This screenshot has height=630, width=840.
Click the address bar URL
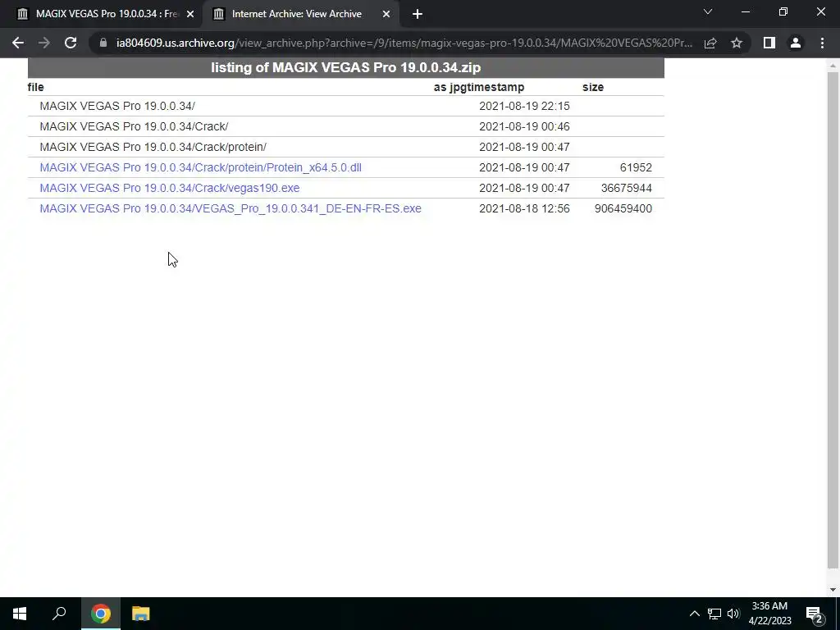tap(404, 43)
